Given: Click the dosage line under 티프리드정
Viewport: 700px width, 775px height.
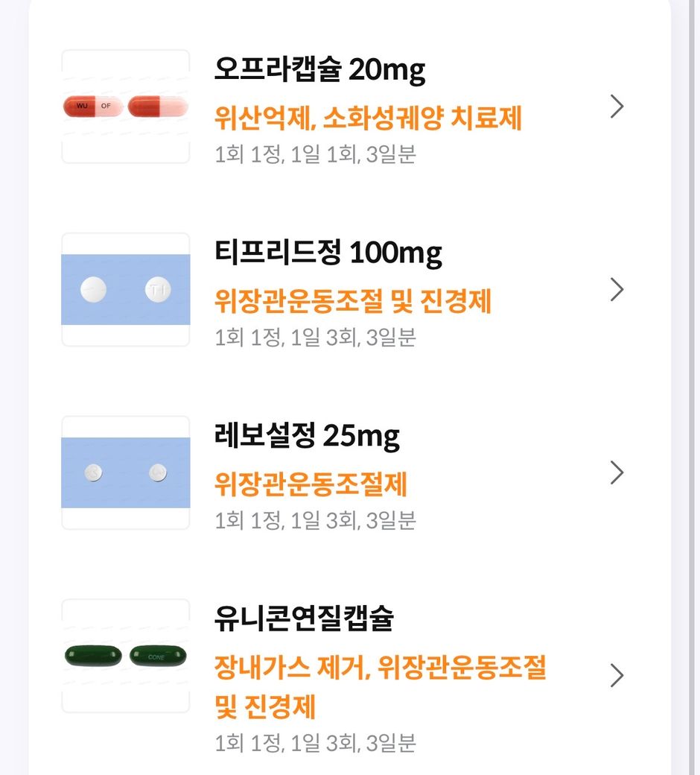Looking at the screenshot, I should click(315, 338).
